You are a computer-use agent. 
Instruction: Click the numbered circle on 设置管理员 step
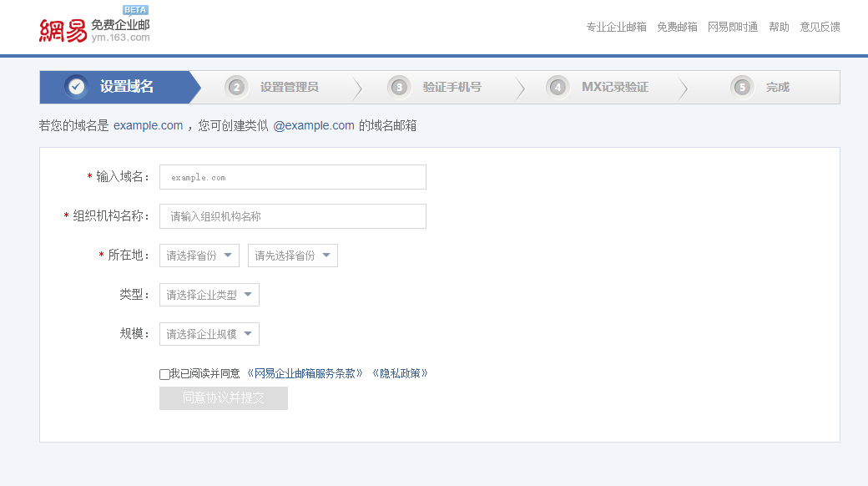[236, 86]
